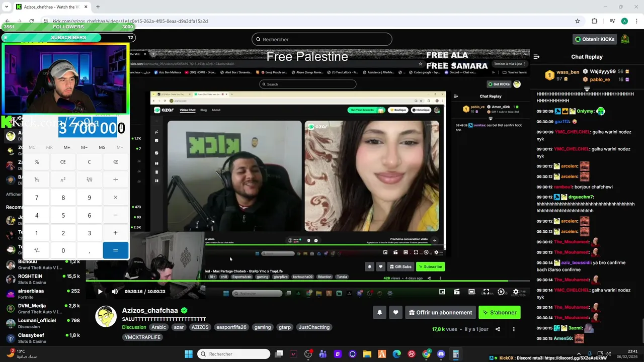Click calculator M+ memory button

pyautogui.click(x=67, y=147)
